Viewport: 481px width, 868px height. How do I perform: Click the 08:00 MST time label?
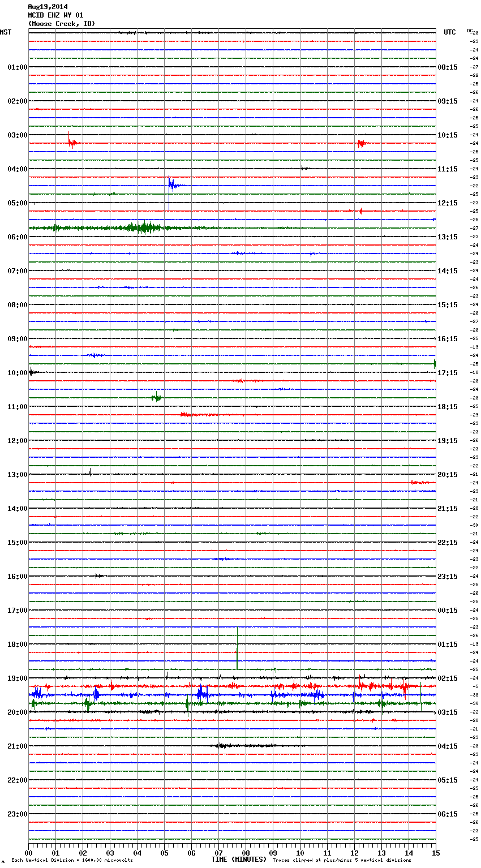pos(18,305)
